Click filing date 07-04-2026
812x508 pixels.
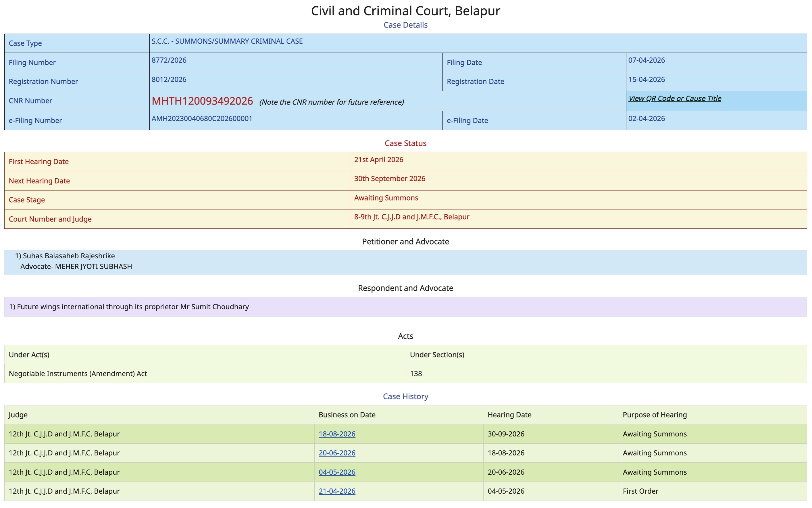pos(646,60)
